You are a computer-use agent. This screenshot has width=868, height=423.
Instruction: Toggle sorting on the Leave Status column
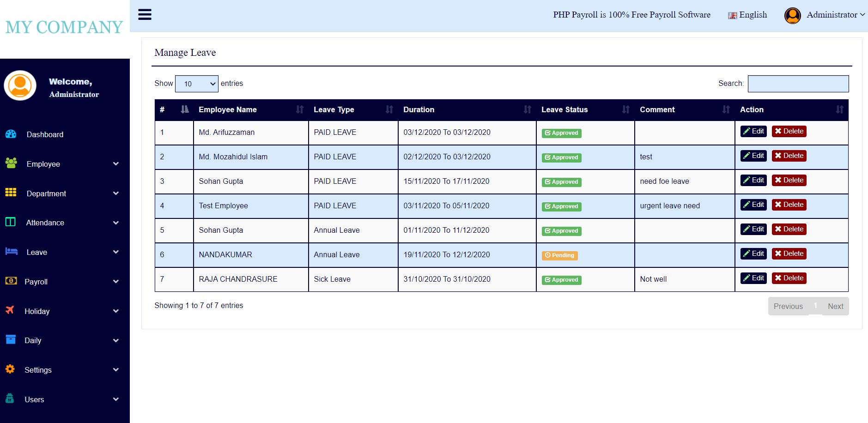(x=626, y=109)
